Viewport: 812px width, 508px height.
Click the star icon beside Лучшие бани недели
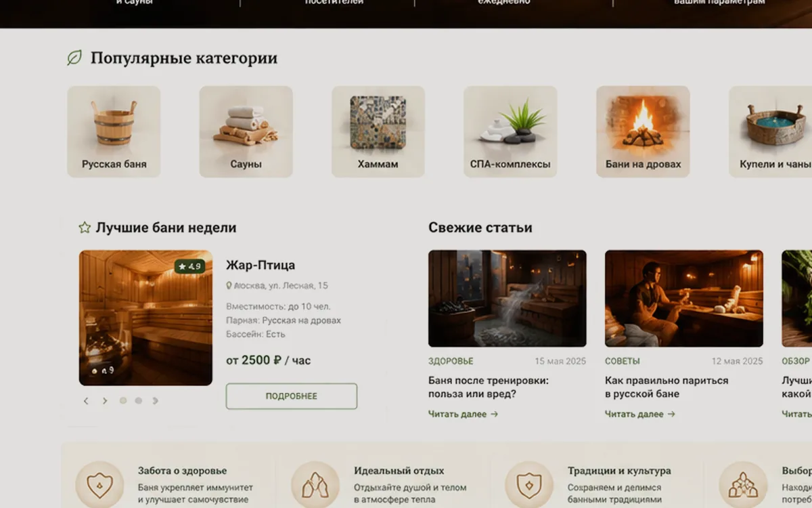pyautogui.click(x=85, y=228)
